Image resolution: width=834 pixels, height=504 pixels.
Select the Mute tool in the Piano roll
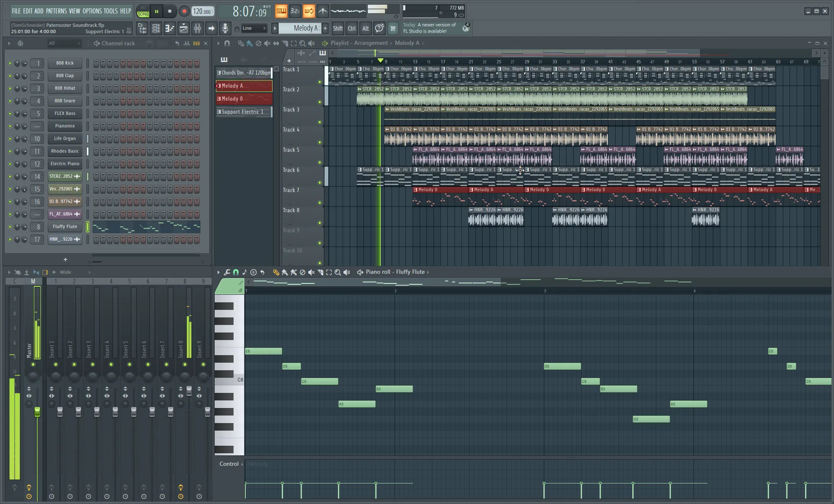point(311,272)
